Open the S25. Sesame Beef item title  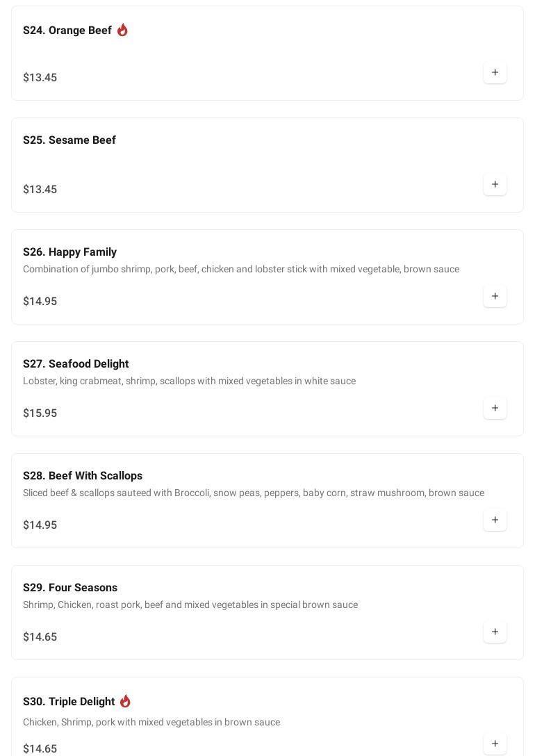click(69, 140)
